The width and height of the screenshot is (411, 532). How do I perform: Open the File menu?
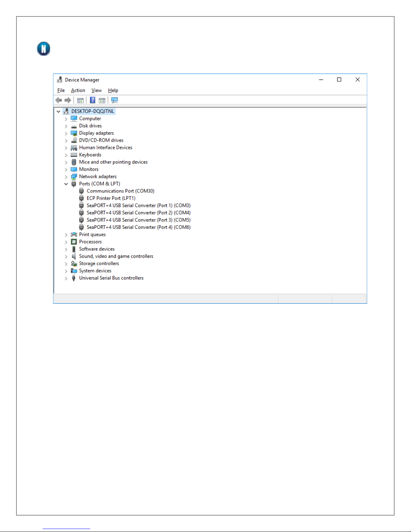[61, 90]
